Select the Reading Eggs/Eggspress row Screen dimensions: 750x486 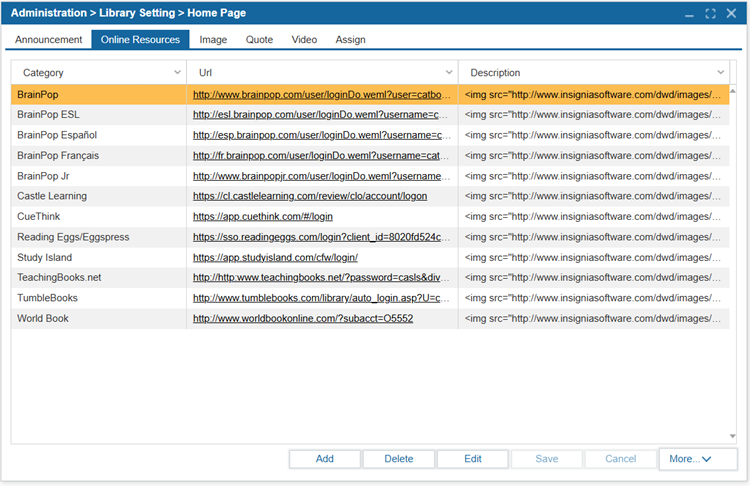(x=370, y=237)
